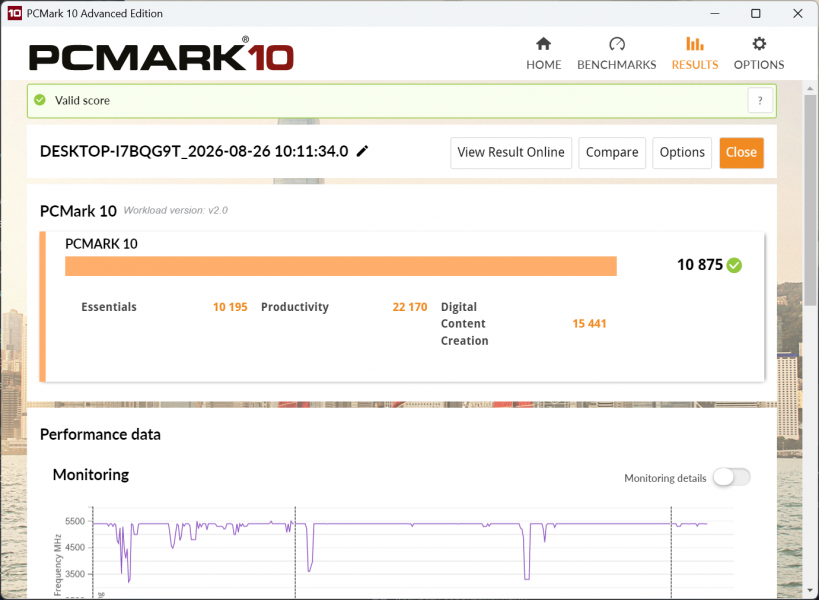Click the Frequency MHz axis label
Image resolution: width=819 pixels, height=600 pixels.
coord(57,565)
